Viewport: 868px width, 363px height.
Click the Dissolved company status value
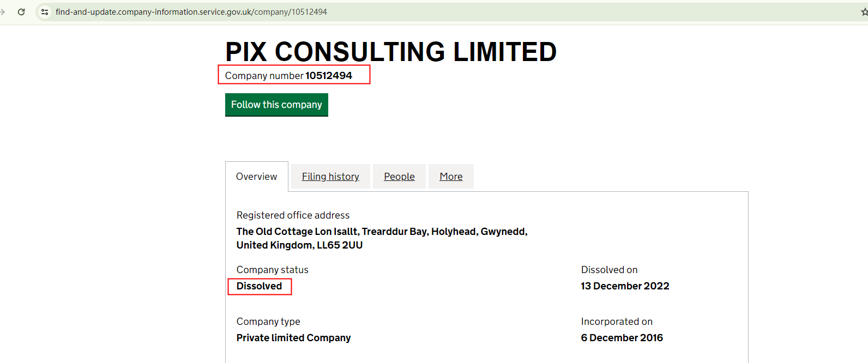259,286
